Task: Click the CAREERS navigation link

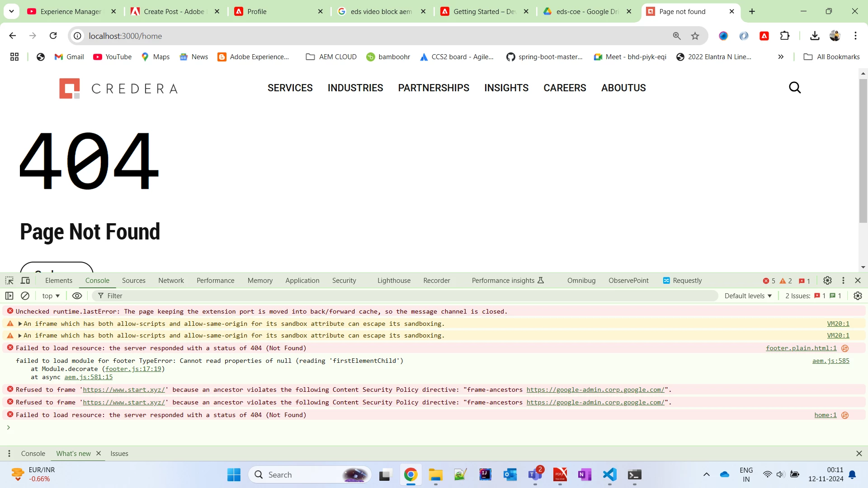Action: point(565,88)
